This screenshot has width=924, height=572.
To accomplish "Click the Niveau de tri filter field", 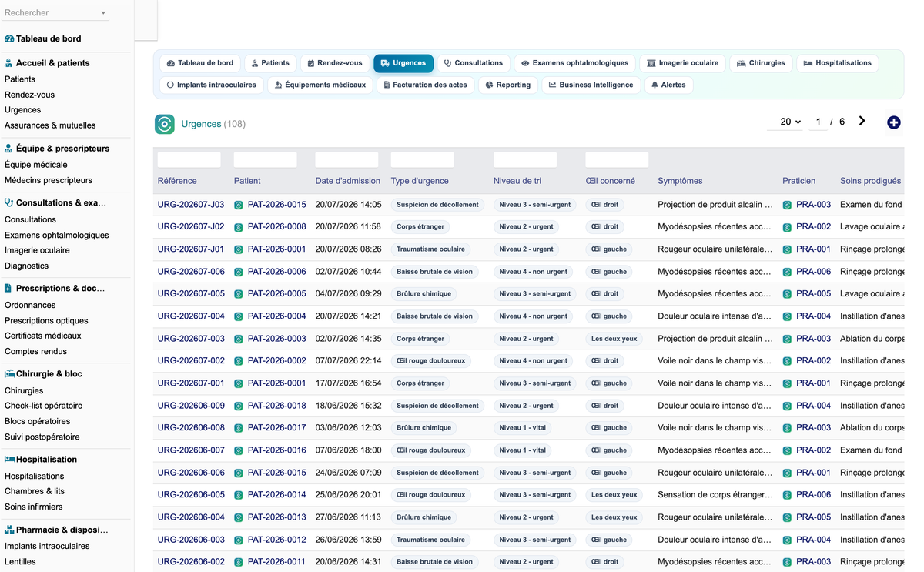I will (524, 160).
